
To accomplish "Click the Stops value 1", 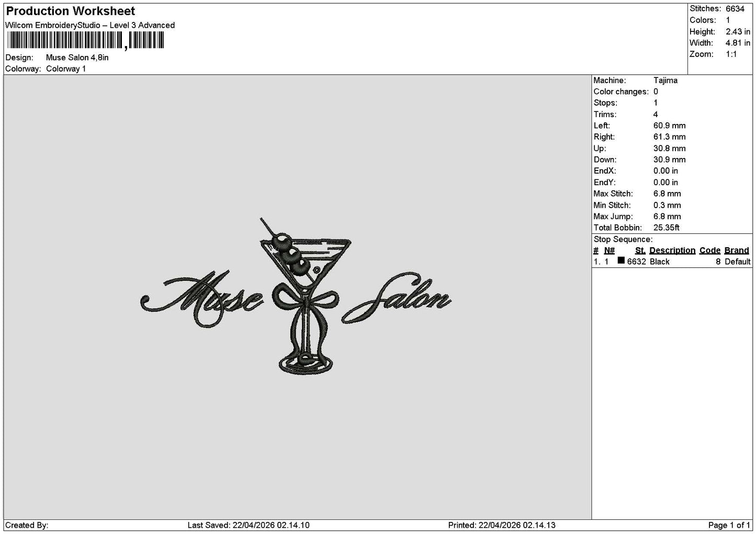I will pos(656,103).
